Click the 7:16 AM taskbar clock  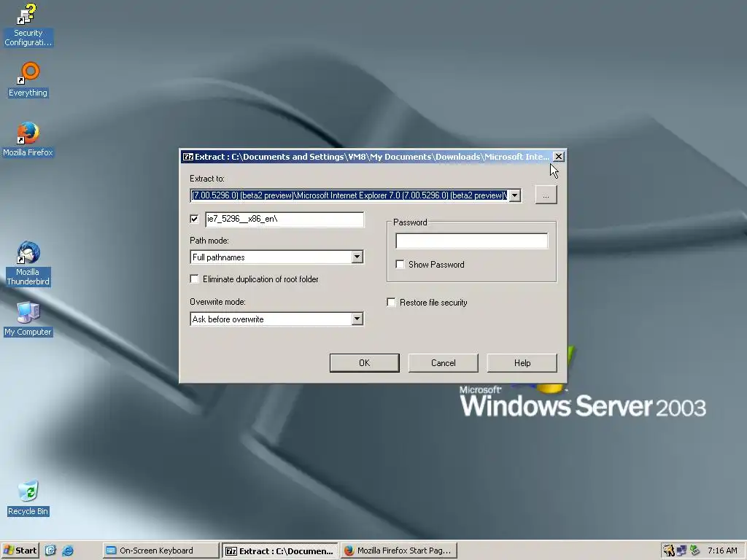[722, 551]
